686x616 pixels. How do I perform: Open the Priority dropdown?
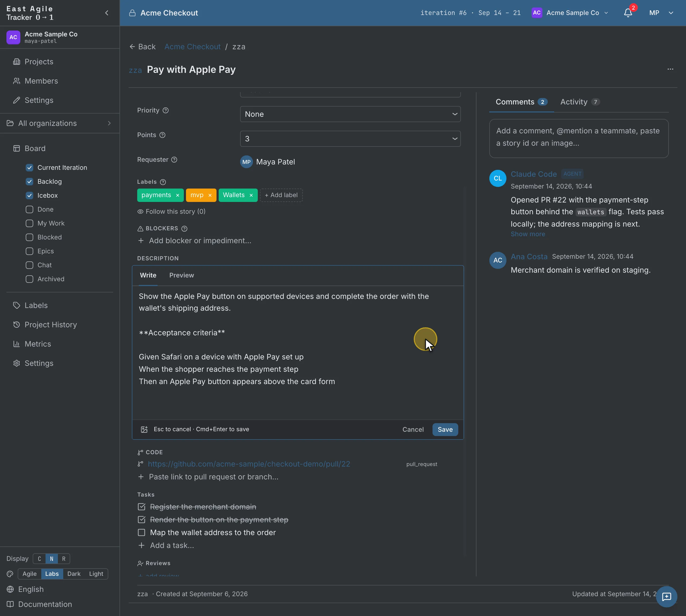tap(350, 114)
